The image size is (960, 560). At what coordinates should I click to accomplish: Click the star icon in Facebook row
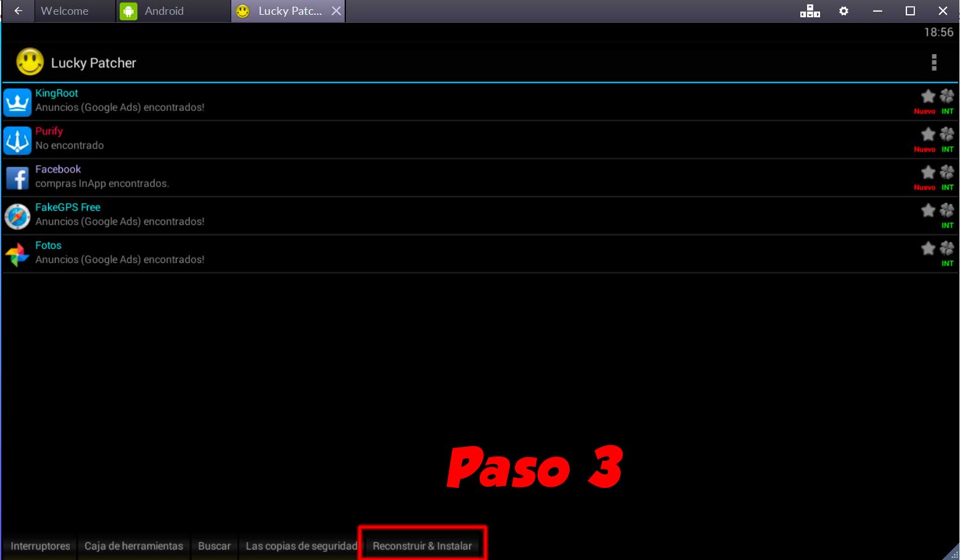[x=928, y=172]
